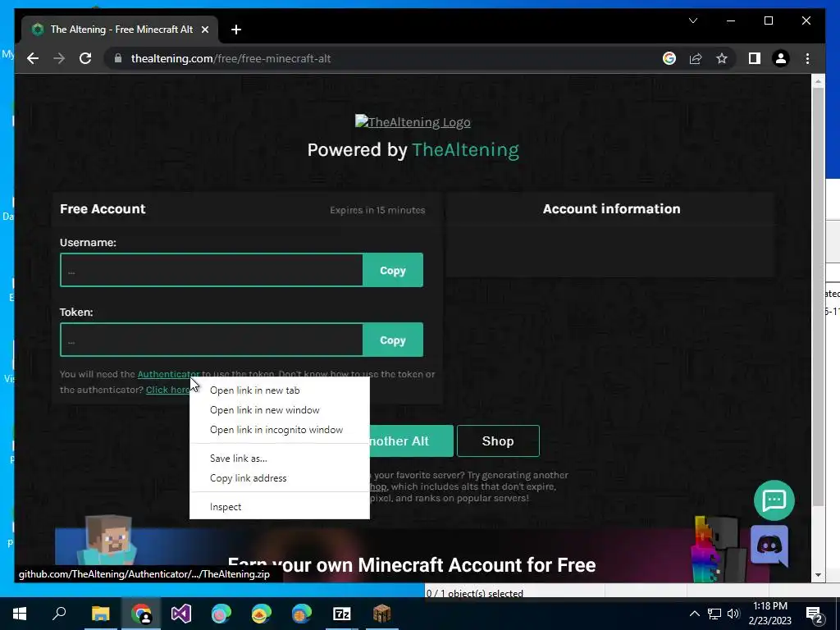Open the notification center icon
This screenshot has height=630, width=840.
(815, 615)
